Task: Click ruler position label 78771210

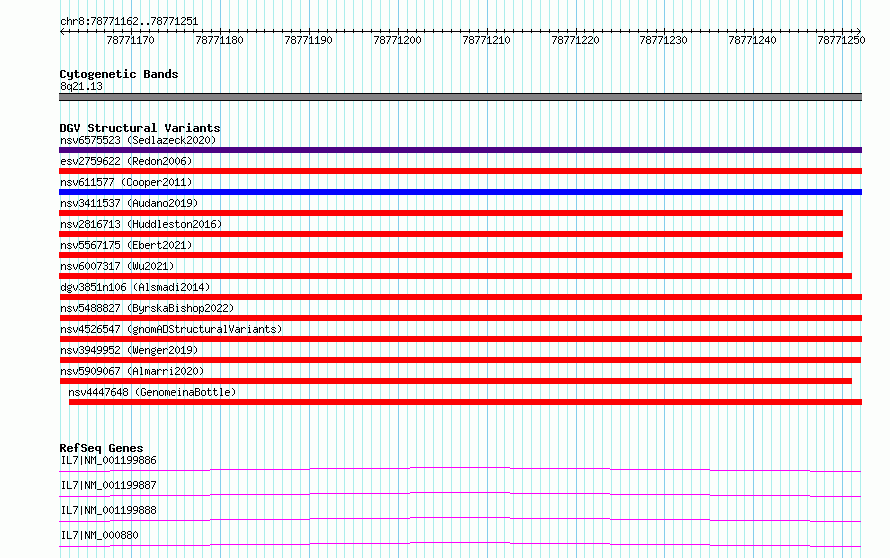Action: click(x=486, y=40)
